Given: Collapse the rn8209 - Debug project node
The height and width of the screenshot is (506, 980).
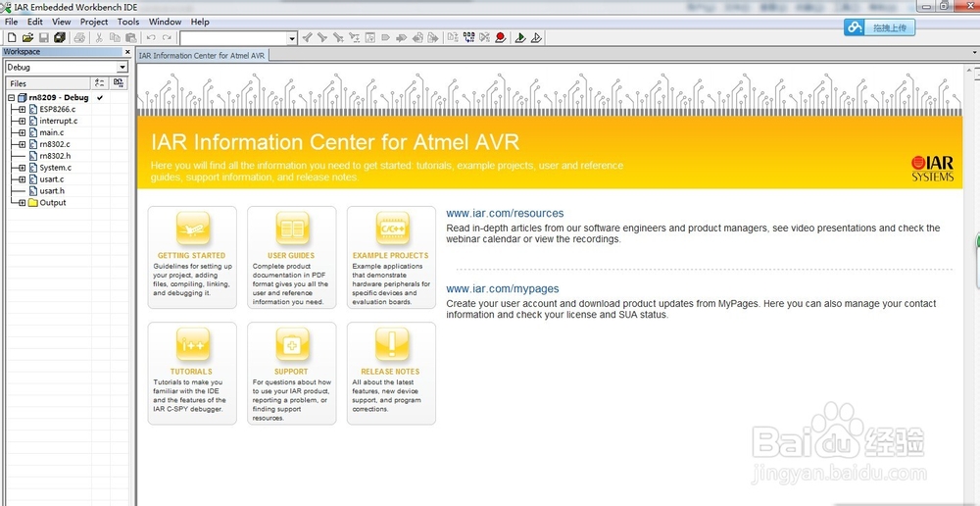Looking at the screenshot, I should [11, 98].
